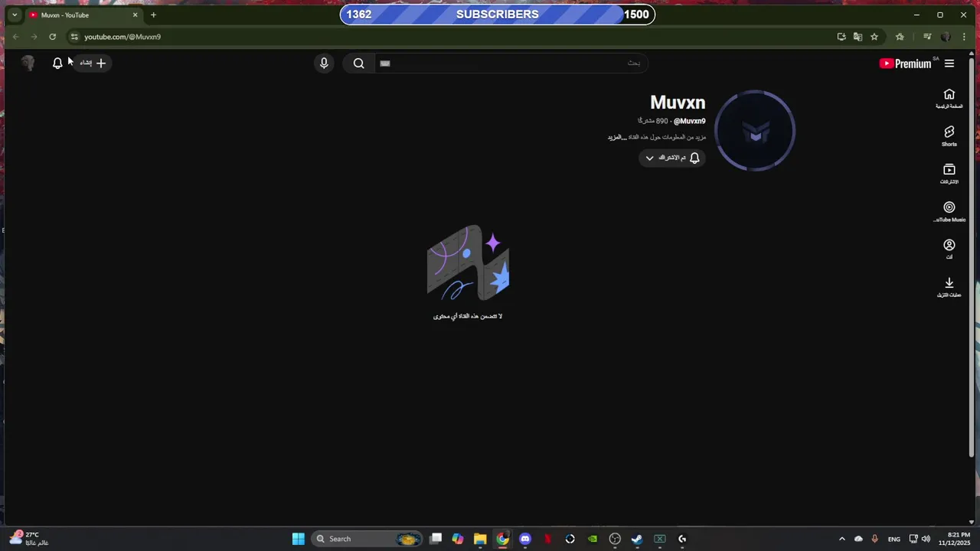Show hidden system tray icons

[842, 539]
